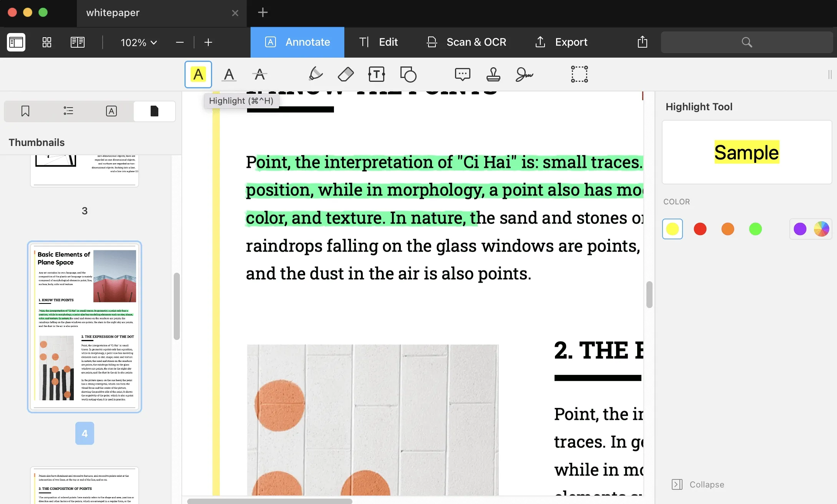Switch to the Edit tab
Viewport: 837px width, 504px height.
point(388,42)
